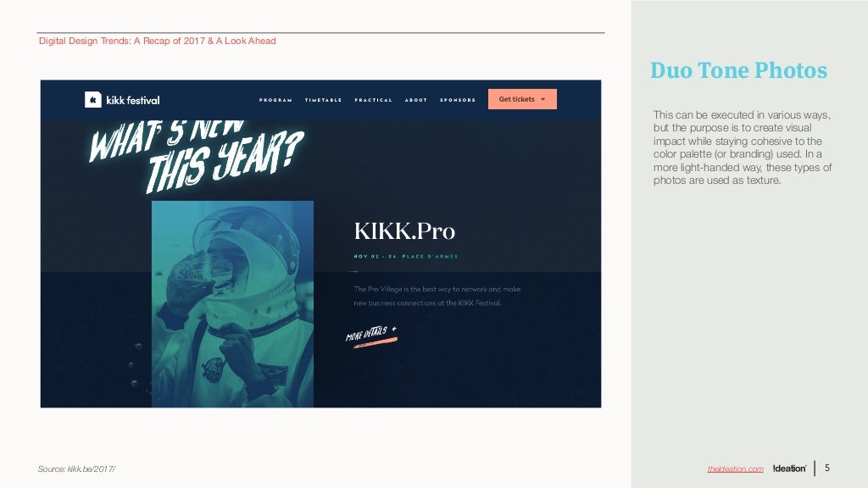Screen dimensions: 868x488
Task: Click the Digital Design Trends header text
Action: coord(157,41)
